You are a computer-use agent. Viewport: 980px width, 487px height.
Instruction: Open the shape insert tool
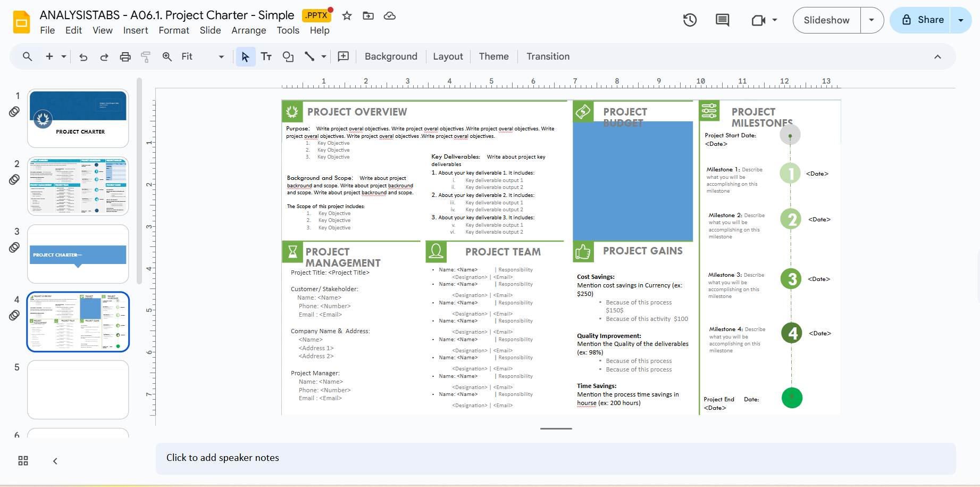288,57
